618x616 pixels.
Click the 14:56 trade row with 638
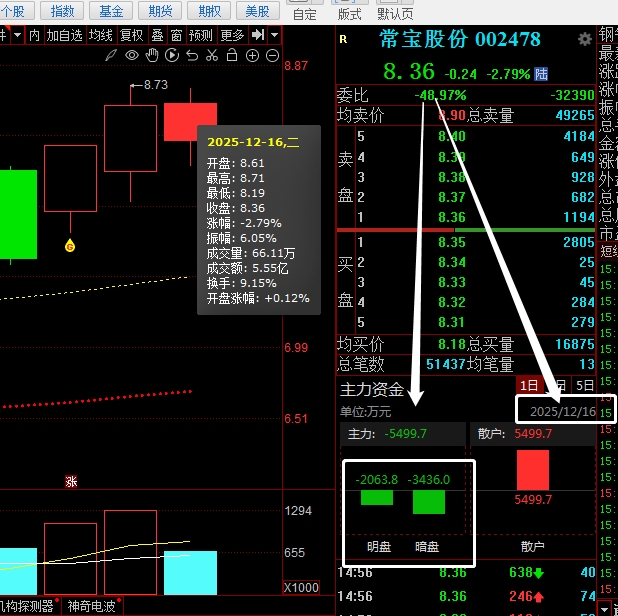[x=466, y=572]
